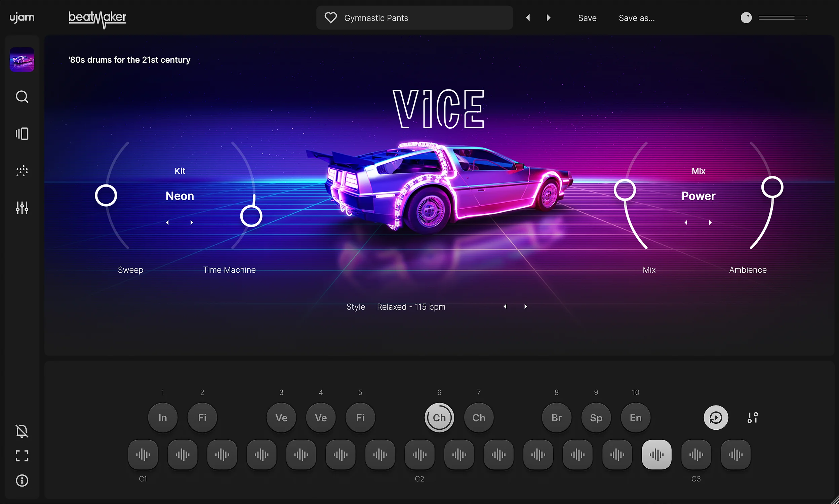Open micro-timing settings sliders icon
Viewport: 839px width, 504px height.
pyautogui.click(x=752, y=417)
